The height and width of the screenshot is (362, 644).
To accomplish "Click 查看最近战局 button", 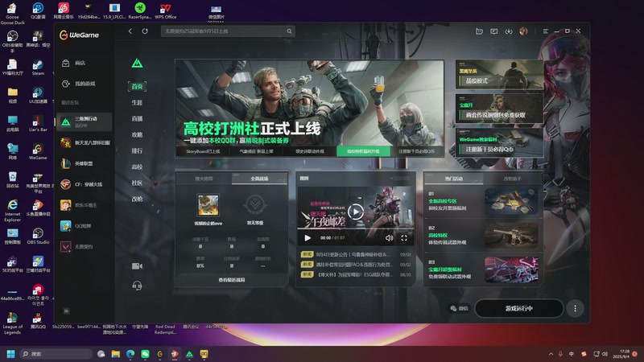I will click(232, 280).
